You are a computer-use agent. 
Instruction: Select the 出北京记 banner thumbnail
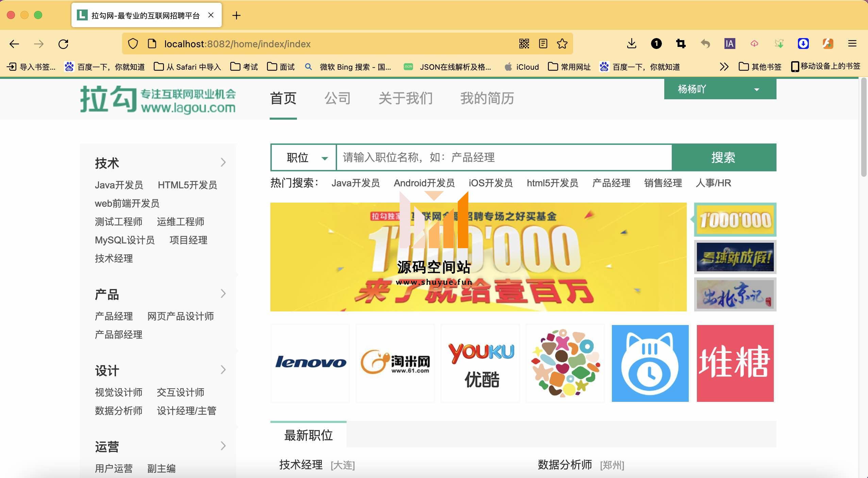735,294
